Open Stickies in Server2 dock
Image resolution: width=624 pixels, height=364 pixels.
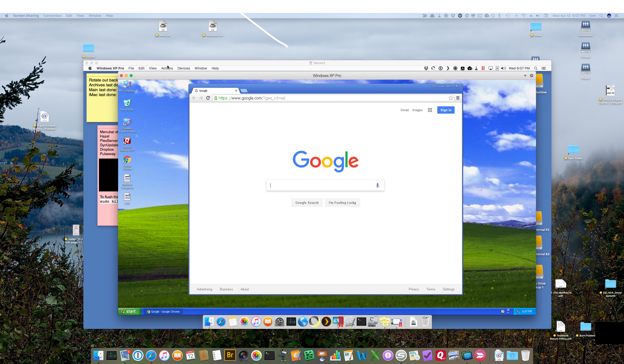click(x=385, y=322)
